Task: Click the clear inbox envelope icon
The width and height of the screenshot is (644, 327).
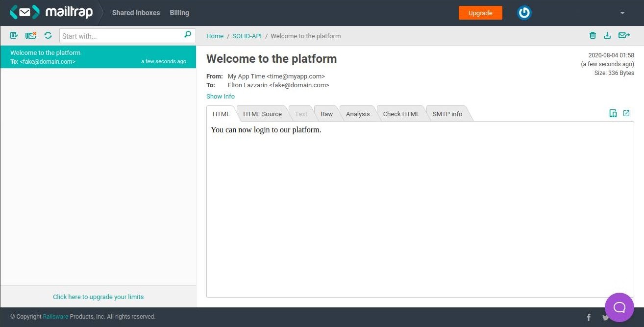Action: [x=31, y=35]
